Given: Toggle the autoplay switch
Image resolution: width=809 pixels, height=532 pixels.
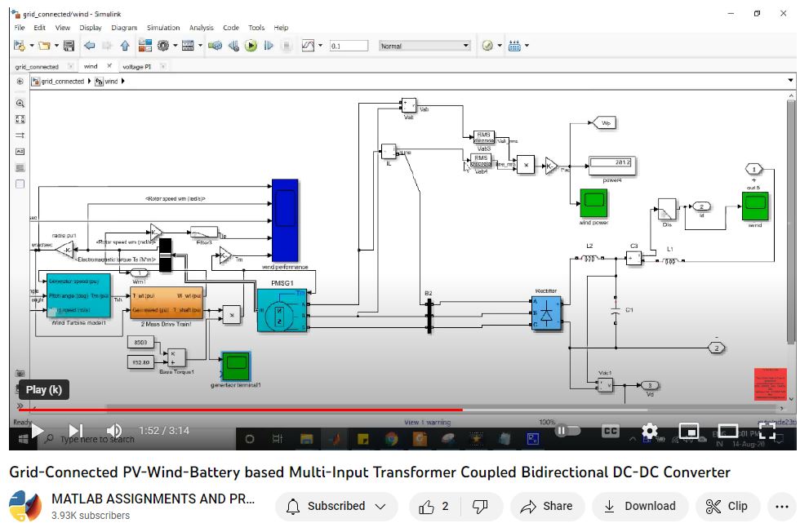Looking at the screenshot, I should 567,430.
